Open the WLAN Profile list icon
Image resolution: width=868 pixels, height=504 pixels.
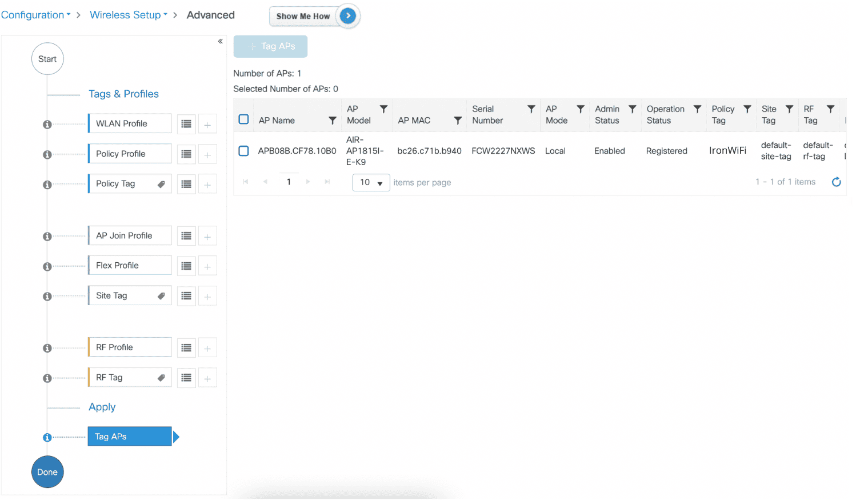tap(186, 124)
